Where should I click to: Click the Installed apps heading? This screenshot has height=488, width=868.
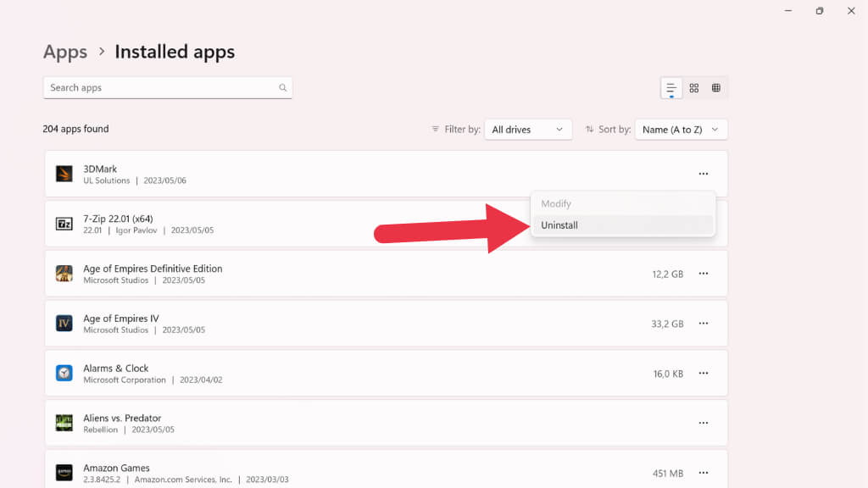pyautogui.click(x=175, y=52)
